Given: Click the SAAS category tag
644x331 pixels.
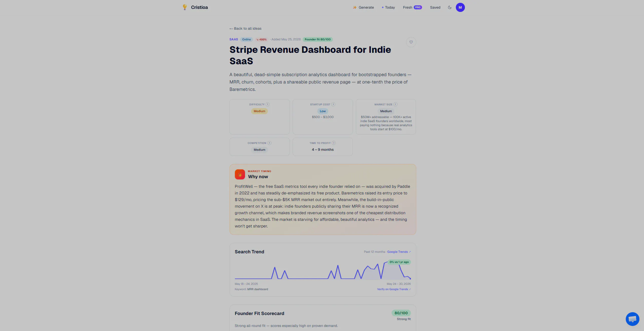Looking at the screenshot, I should (x=234, y=39).
